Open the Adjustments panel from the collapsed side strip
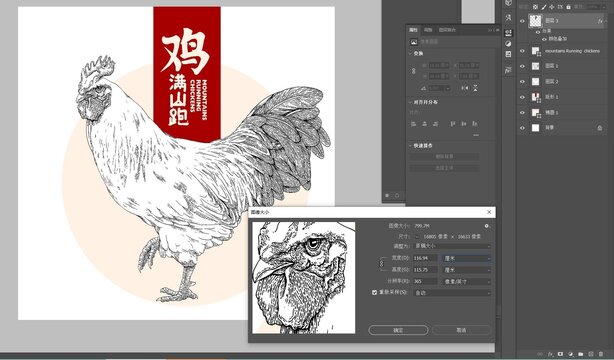The image size is (614, 360). [508, 43]
